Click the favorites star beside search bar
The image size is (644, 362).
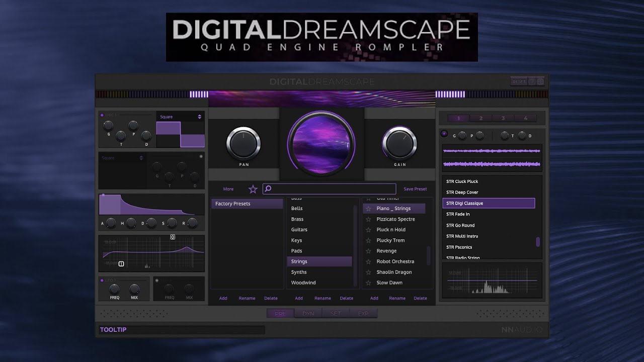pos(253,189)
